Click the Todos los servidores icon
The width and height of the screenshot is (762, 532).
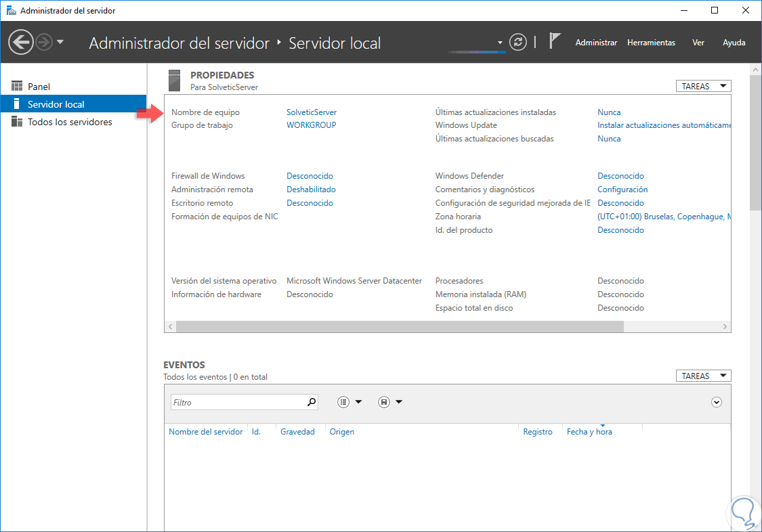[18, 122]
